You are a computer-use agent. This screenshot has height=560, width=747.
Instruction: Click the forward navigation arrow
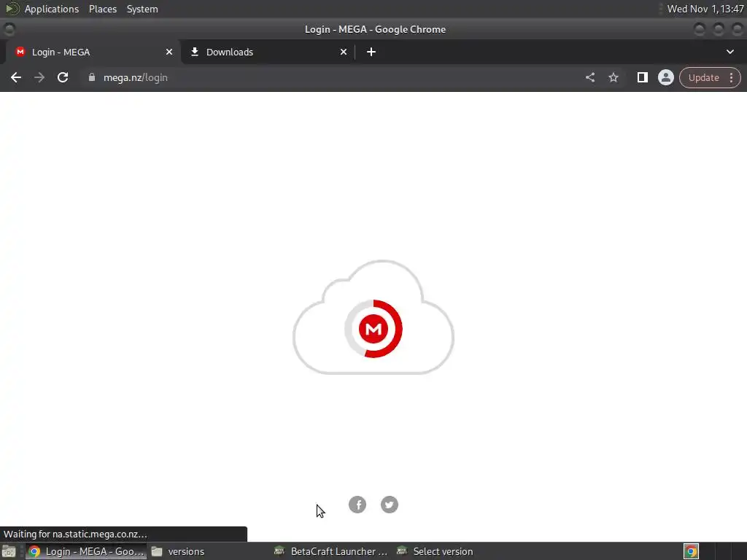(x=39, y=77)
